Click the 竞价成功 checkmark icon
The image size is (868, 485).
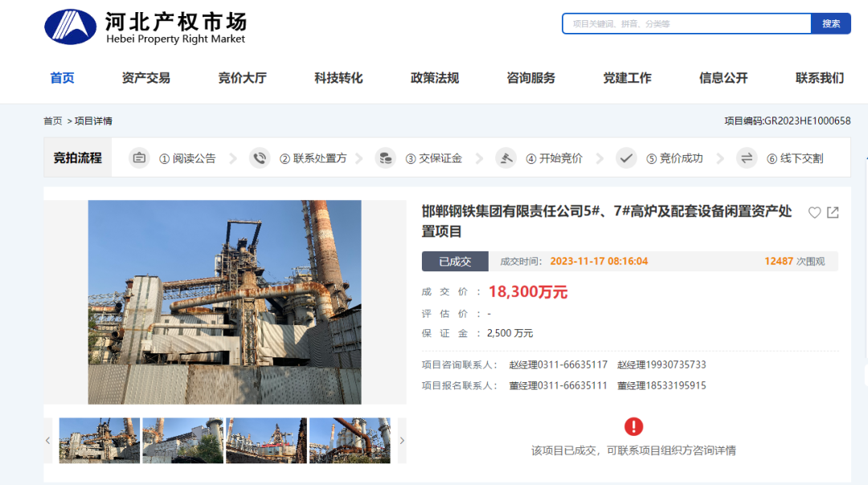click(x=626, y=158)
